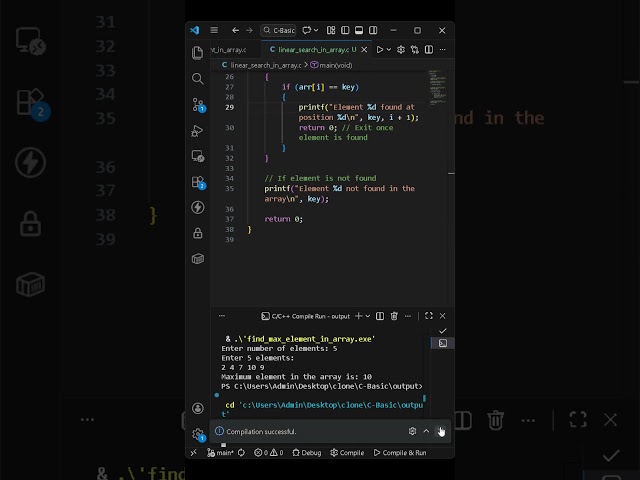
Task: Click the padlock icon in activity bar
Action: coord(198,233)
